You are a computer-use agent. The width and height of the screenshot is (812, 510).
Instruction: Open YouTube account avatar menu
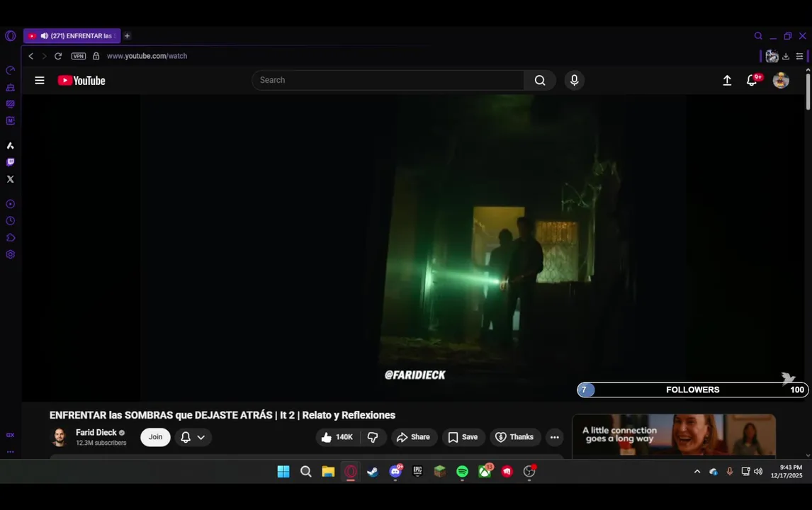(x=781, y=80)
